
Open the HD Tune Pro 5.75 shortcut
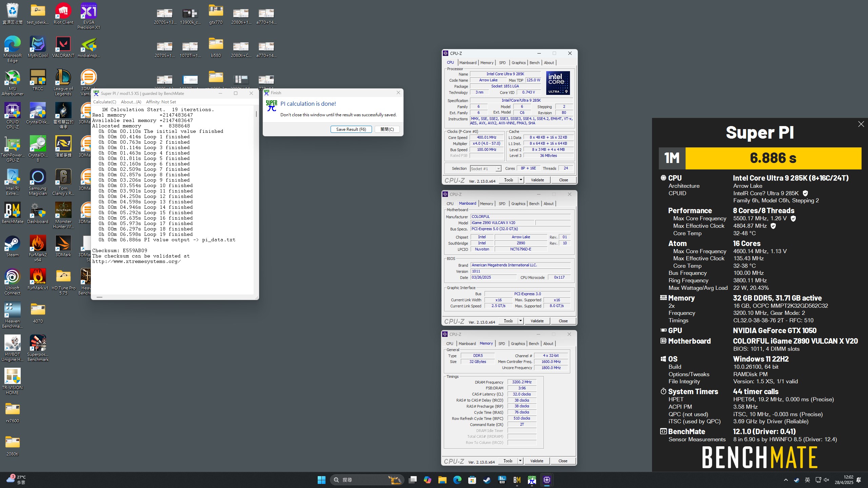63,282
